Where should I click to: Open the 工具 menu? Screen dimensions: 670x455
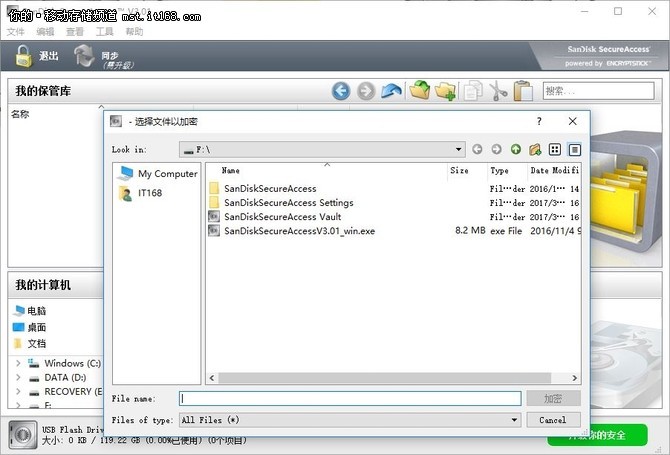point(105,32)
